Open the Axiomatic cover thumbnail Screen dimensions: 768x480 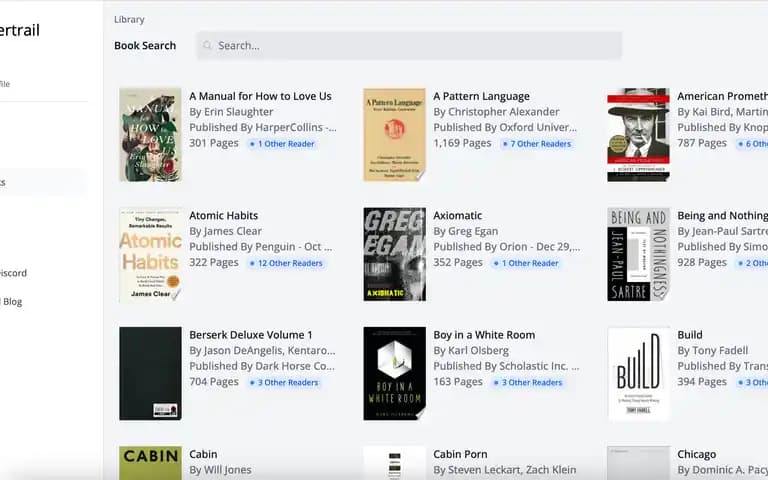coord(394,254)
